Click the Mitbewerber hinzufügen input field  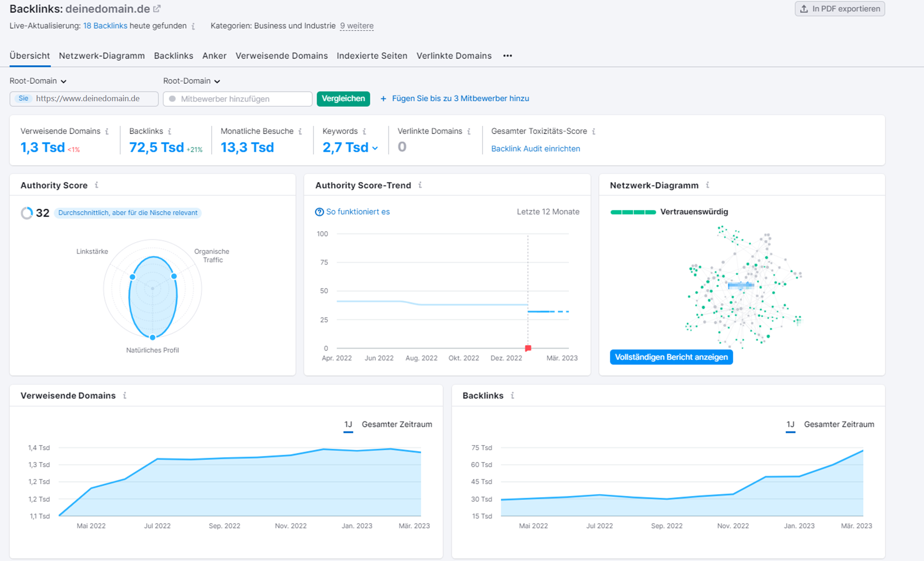click(x=237, y=98)
